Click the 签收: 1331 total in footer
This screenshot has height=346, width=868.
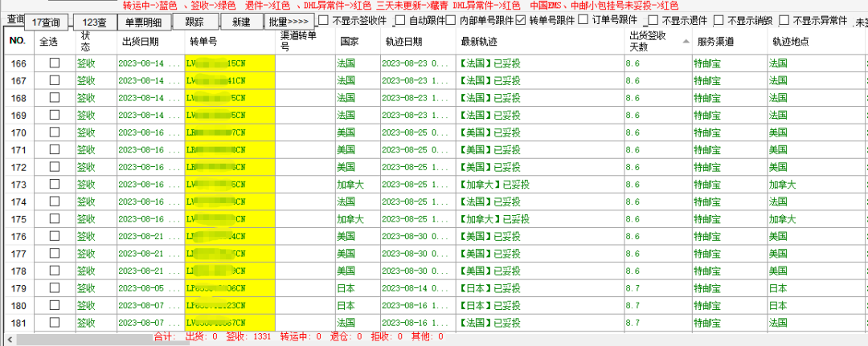pyautogui.click(x=248, y=336)
